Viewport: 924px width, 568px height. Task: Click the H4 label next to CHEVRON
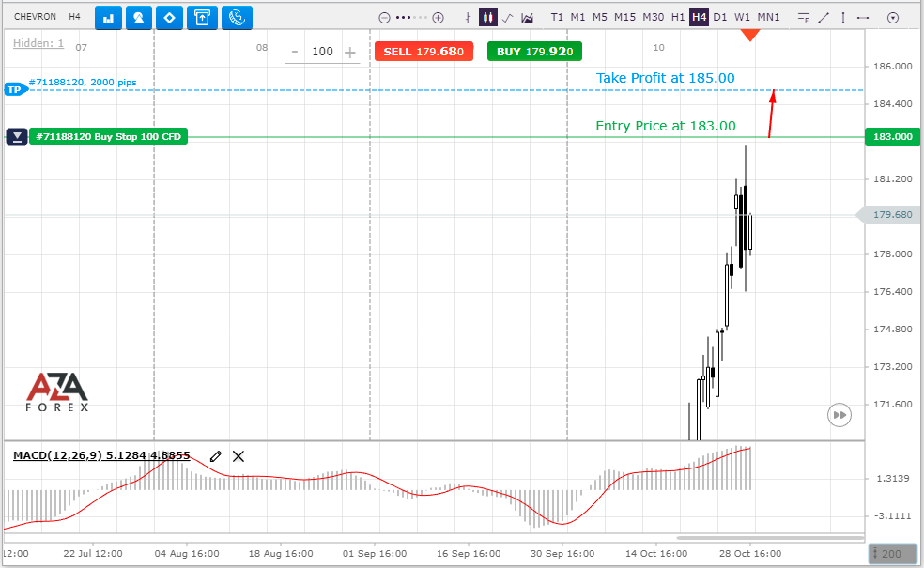pyautogui.click(x=74, y=17)
